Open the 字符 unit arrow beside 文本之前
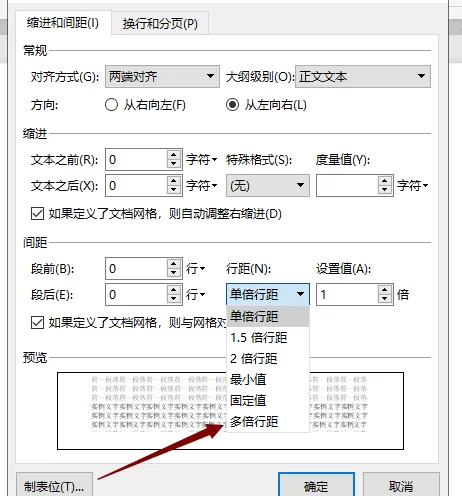 tap(214, 160)
